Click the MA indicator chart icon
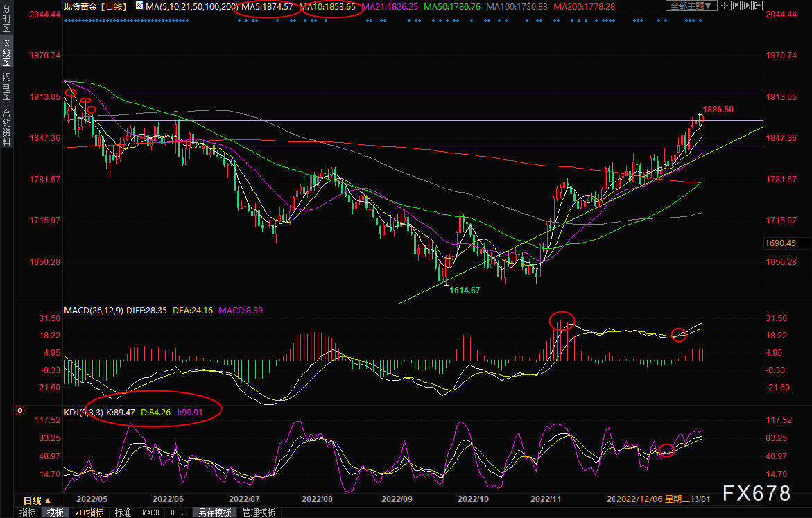Screen dimensions: 812x518 [x=139, y=6]
